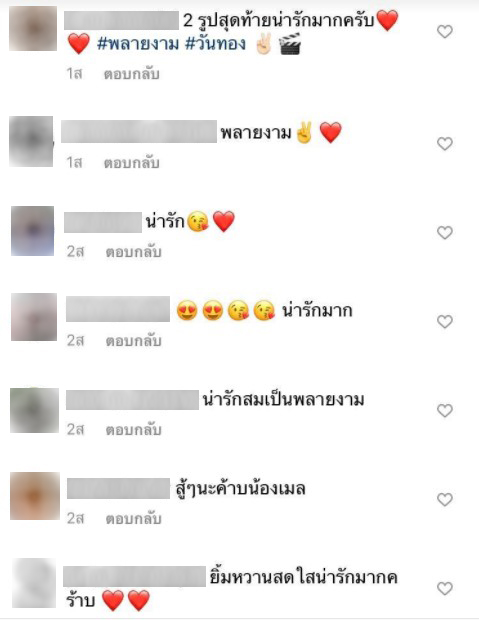Reply to the สู้ๆนะค้าบน้องเมล comment

pyautogui.click(x=133, y=518)
